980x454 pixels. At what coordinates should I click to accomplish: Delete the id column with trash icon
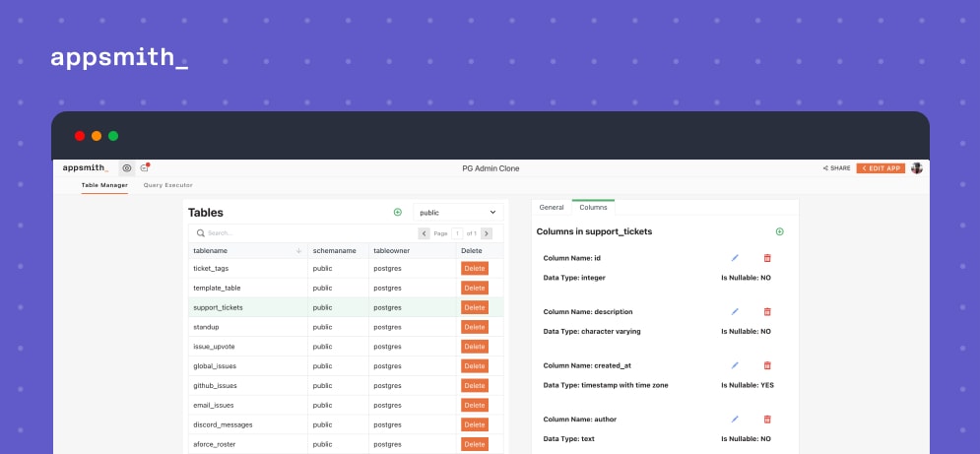click(x=767, y=258)
